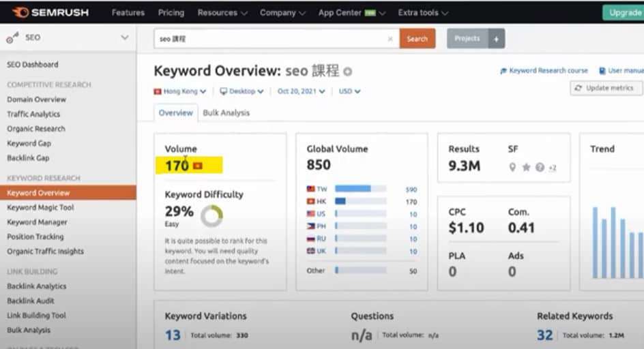
Task: Click the location pin SERP feature icon
Action: 512,167
